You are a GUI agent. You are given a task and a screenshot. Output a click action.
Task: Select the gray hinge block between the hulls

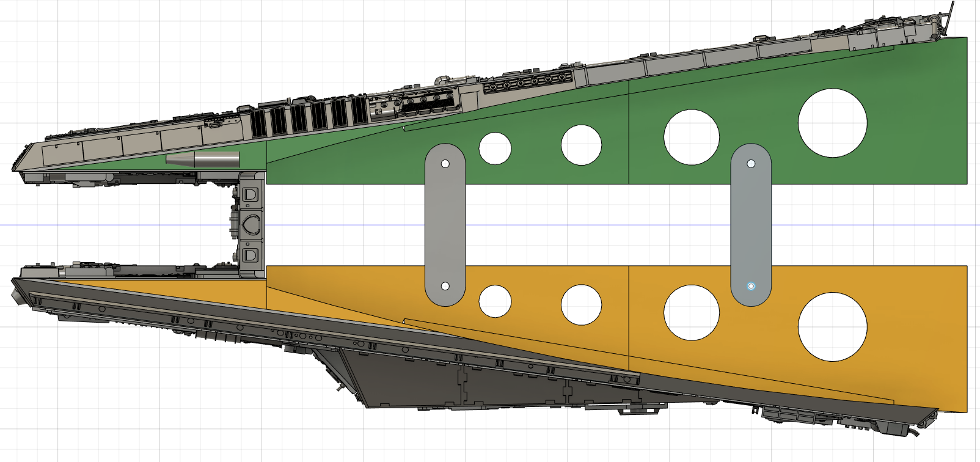click(x=251, y=225)
